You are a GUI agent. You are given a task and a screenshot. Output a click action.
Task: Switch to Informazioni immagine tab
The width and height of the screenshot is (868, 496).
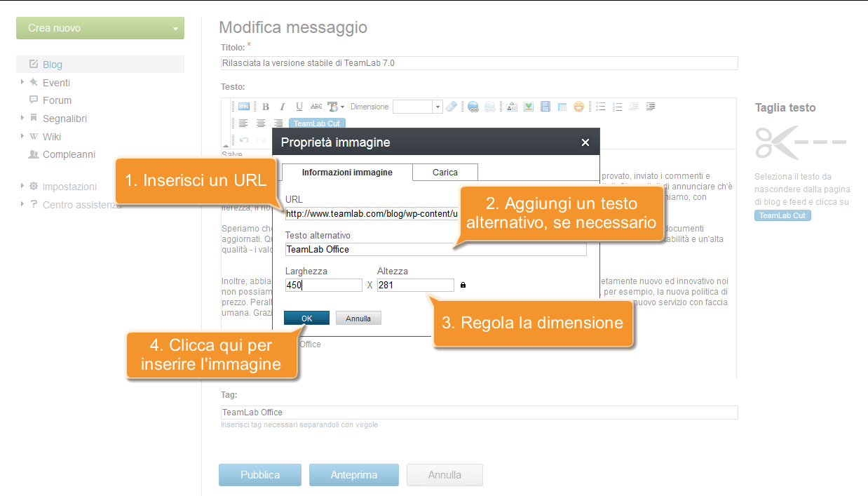[347, 173]
